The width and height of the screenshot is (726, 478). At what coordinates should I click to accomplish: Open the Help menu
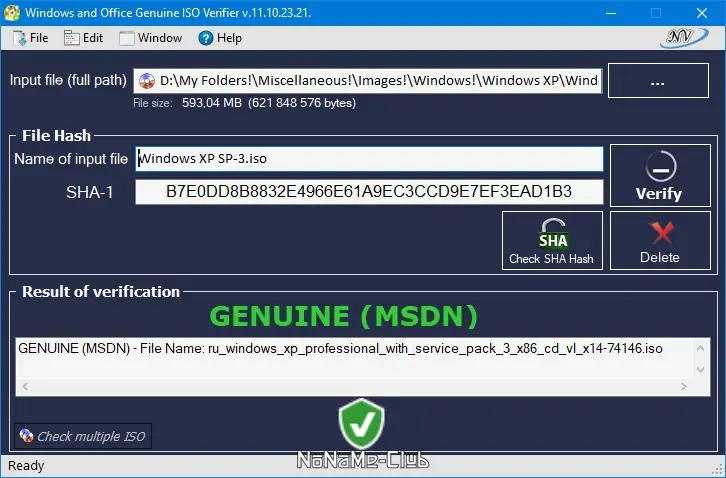(x=220, y=38)
